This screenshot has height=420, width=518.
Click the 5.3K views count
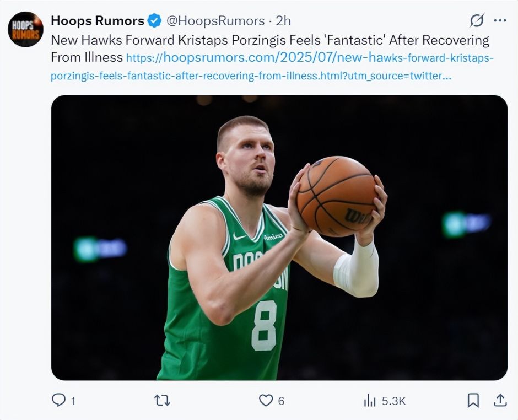pos(393,401)
